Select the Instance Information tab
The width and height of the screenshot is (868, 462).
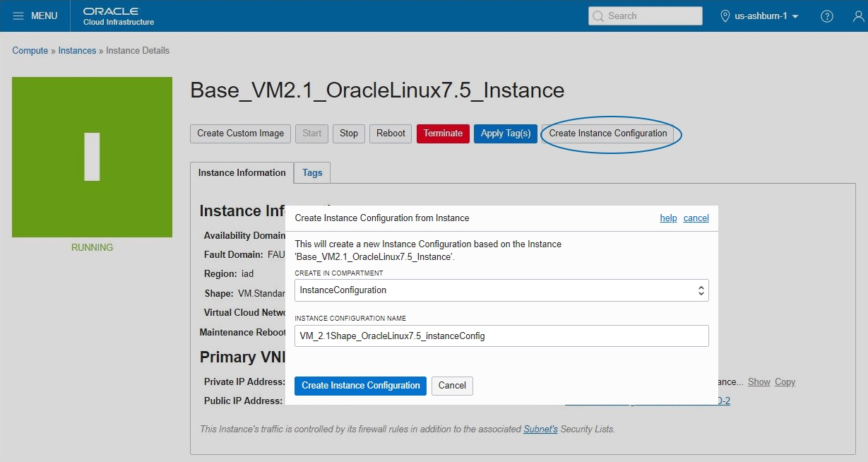(x=241, y=172)
